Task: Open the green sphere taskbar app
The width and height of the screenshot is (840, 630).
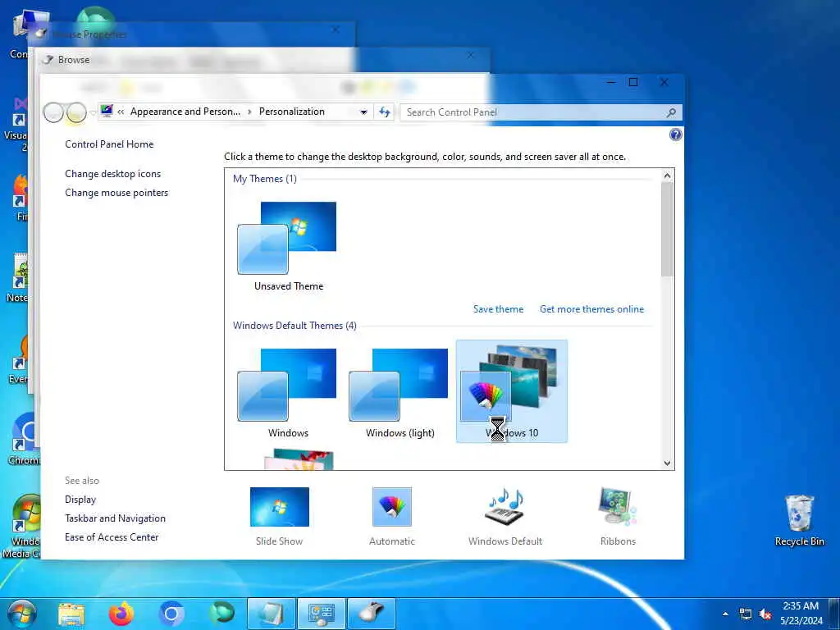Action: 221,614
